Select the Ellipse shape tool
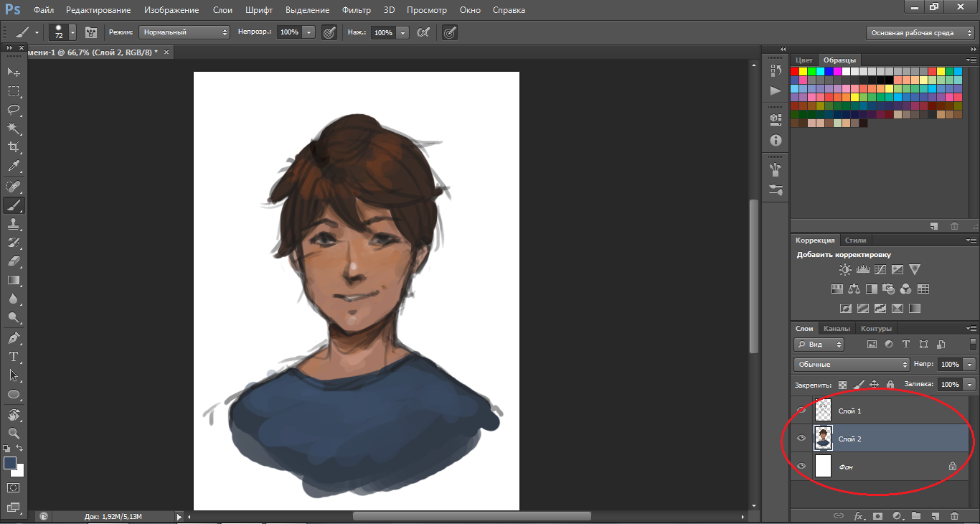This screenshot has width=980, height=524. pos(14,394)
